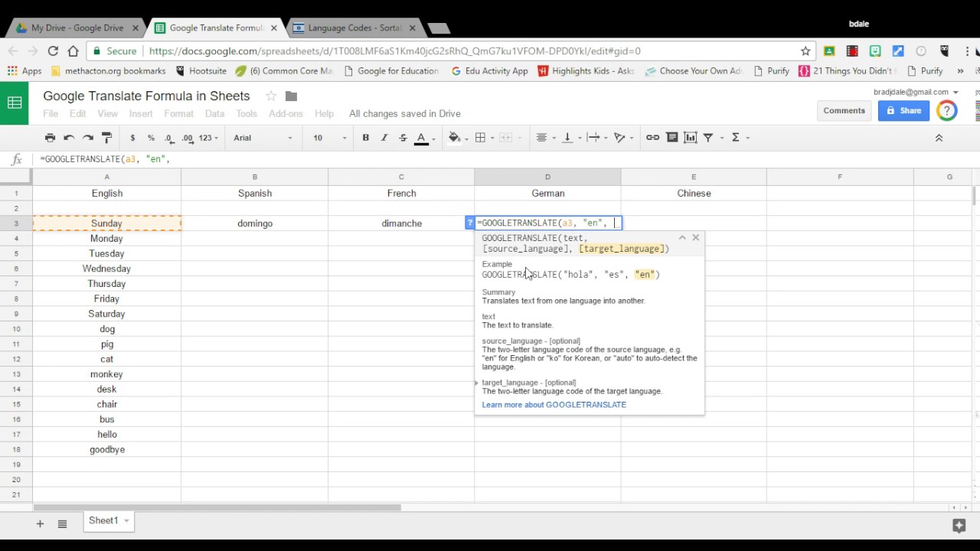980x551 pixels.
Task: Click the Format as currency icon
Action: pos(132,138)
